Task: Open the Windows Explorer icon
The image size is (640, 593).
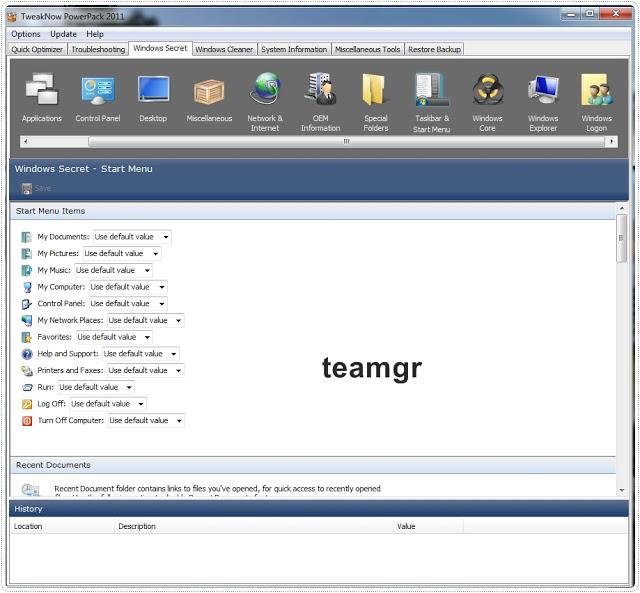Action: coord(543,89)
